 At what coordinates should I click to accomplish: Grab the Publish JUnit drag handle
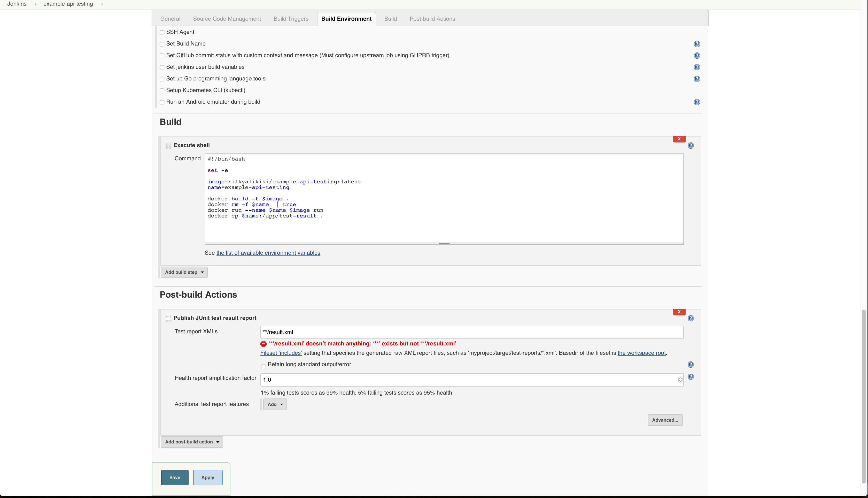click(168, 318)
